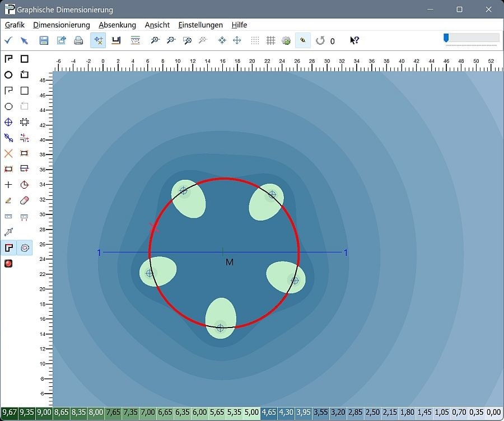Screen dimensions: 504x421
Task: Click the blue crosshair circle tool
Action: point(8,121)
